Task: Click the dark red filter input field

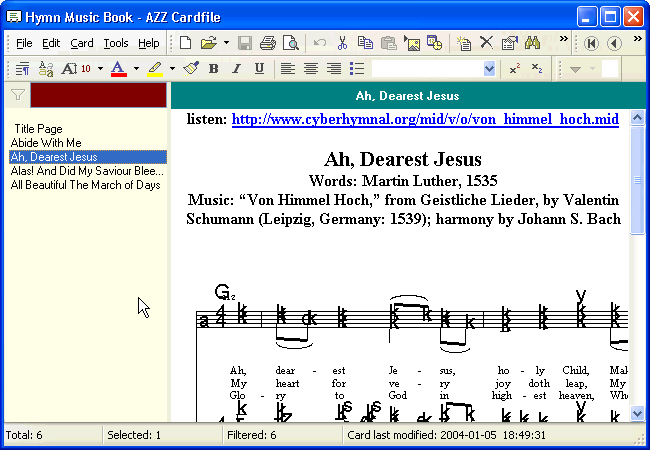Action: [99, 95]
